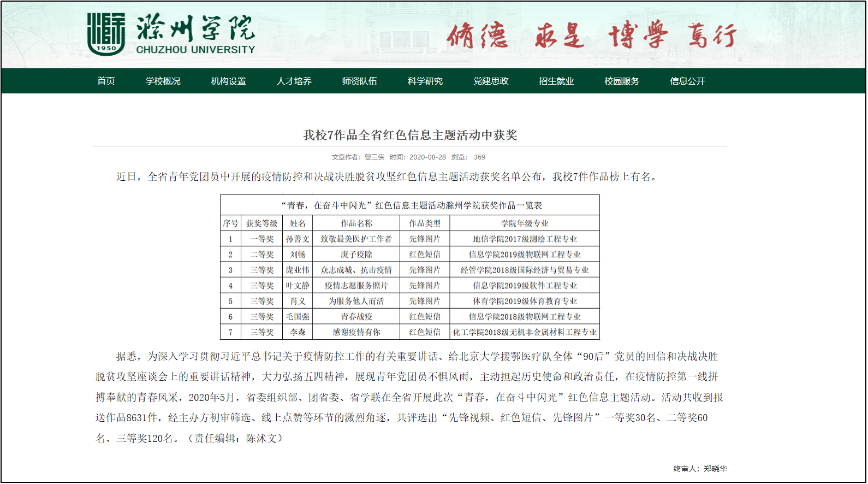Click the work 为服务他人而活
Image resolution: width=868 pixels, height=484 pixels.
click(x=356, y=301)
